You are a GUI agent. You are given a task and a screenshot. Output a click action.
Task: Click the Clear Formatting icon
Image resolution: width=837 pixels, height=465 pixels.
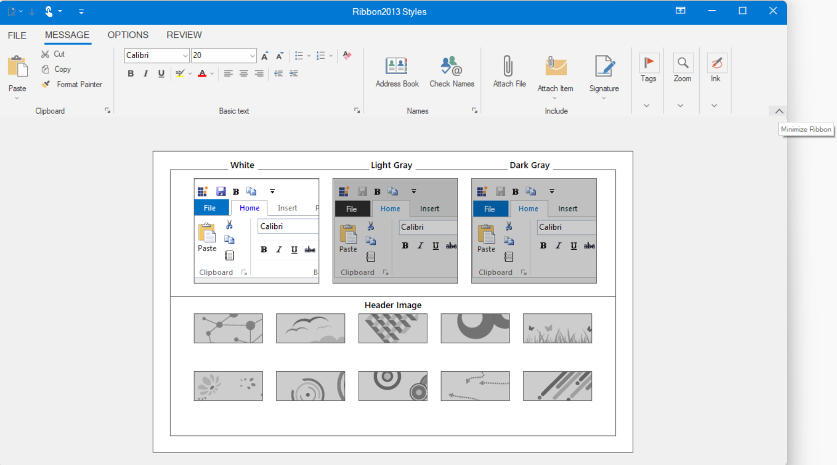click(x=347, y=55)
